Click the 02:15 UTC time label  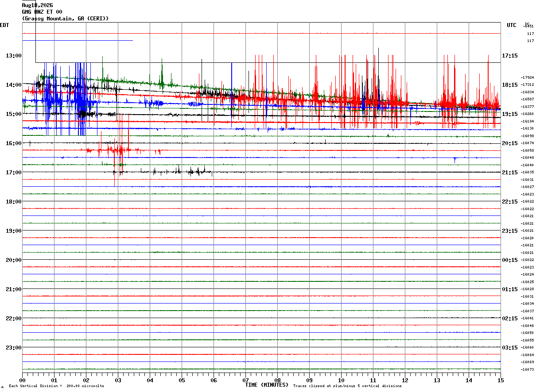click(x=509, y=319)
